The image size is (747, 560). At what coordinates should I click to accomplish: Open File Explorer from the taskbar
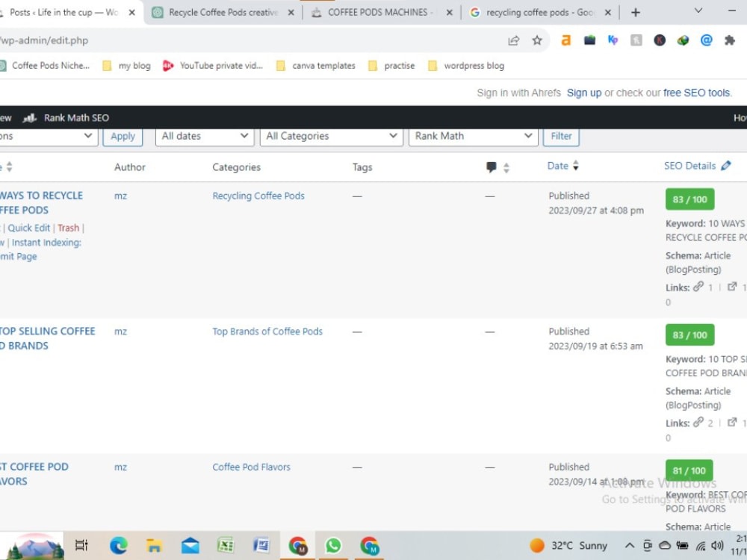click(x=154, y=546)
